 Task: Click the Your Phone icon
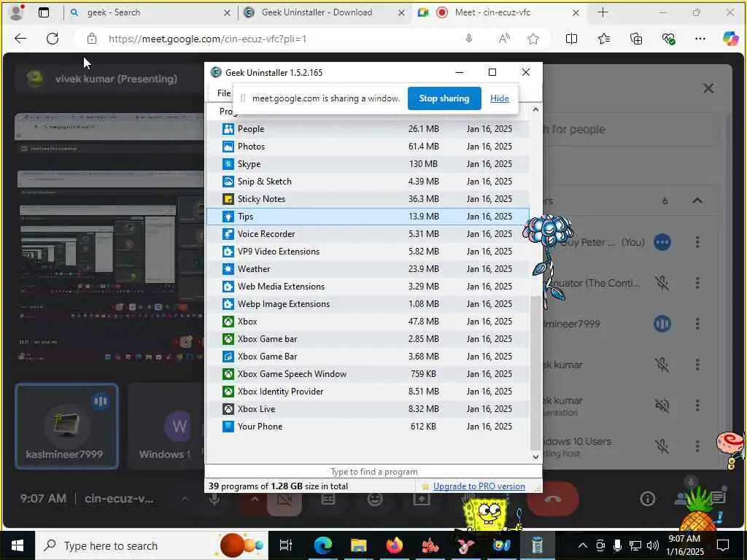pos(228,426)
